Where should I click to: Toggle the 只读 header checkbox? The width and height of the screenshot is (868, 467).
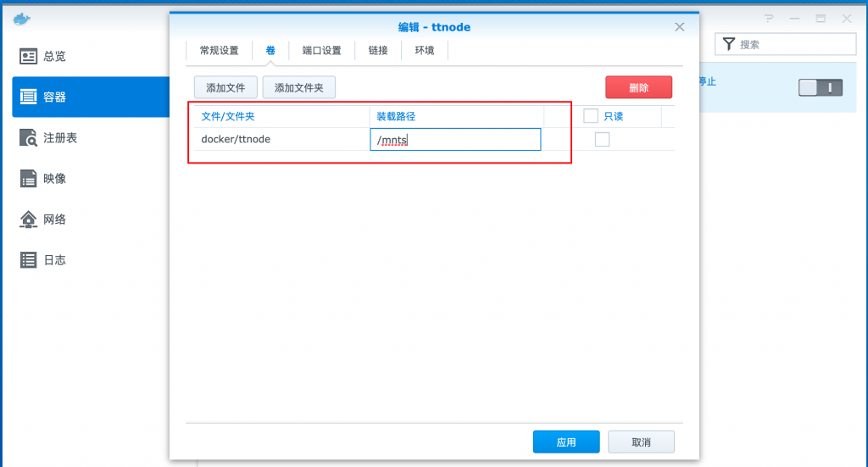coord(591,116)
